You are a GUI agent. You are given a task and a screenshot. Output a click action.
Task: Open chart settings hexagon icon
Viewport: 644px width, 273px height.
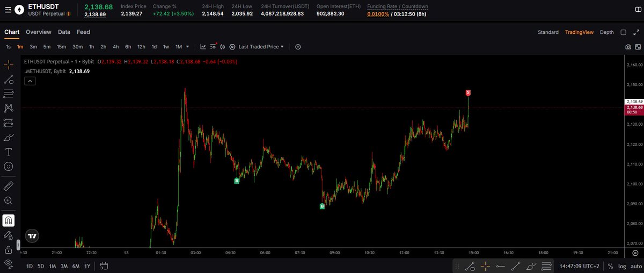point(232,47)
